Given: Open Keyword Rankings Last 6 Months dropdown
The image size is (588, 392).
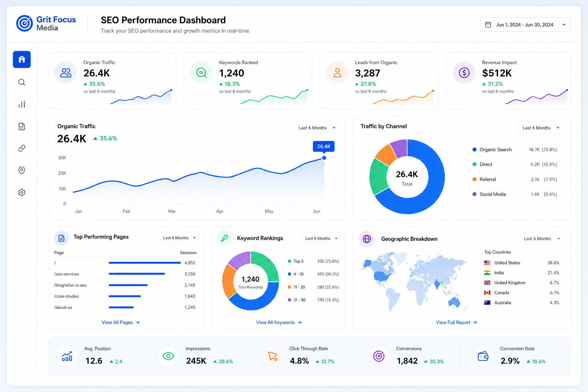Looking at the screenshot, I should tap(322, 238).
